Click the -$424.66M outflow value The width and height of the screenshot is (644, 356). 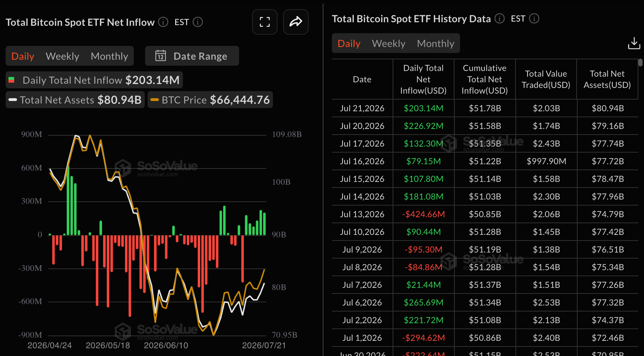[x=424, y=214]
